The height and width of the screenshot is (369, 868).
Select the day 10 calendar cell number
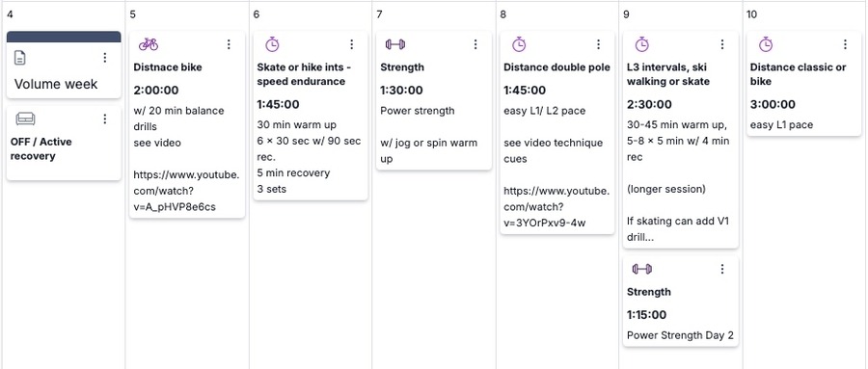pyautogui.click(x=751, y=14)
